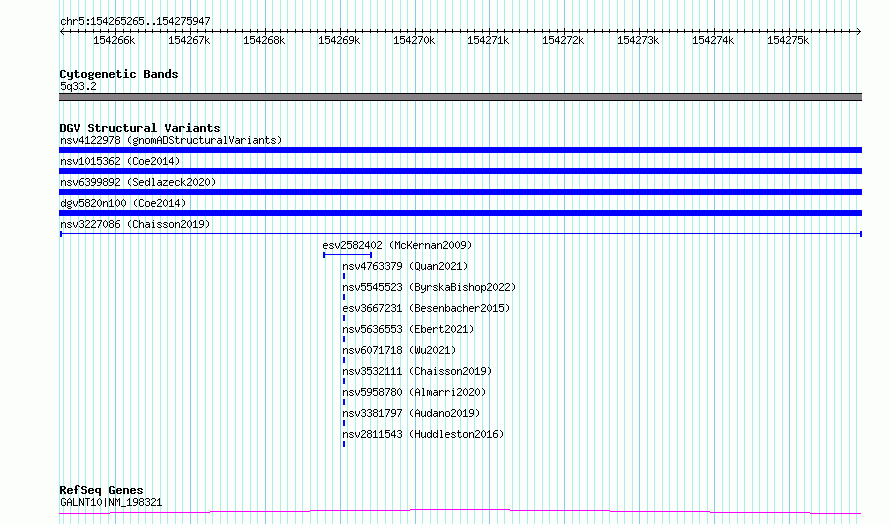
Task: Click the blue bar under dgv5820n100
Action: point(460,213)
